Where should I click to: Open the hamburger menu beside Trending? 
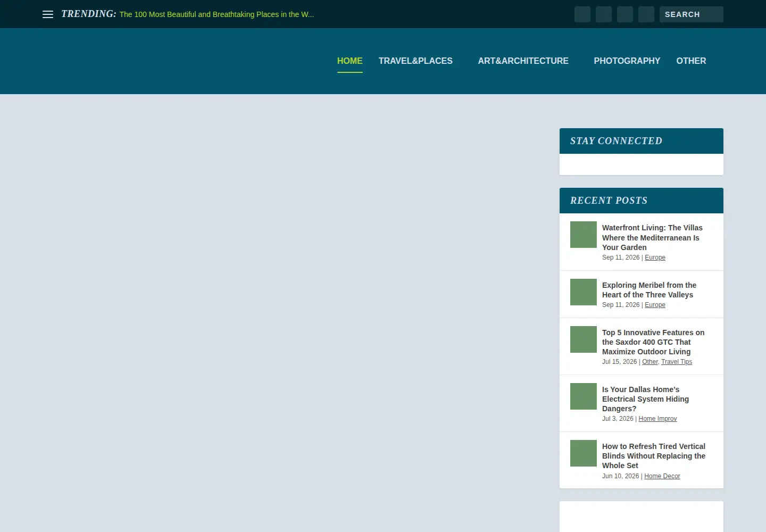48,14
